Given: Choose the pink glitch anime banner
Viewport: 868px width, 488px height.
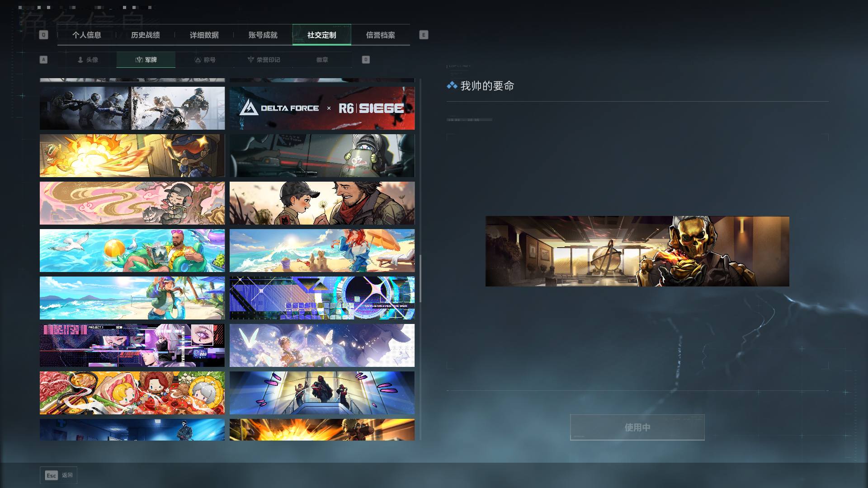Looking at the screenshot, I should [x=132, y=346].
